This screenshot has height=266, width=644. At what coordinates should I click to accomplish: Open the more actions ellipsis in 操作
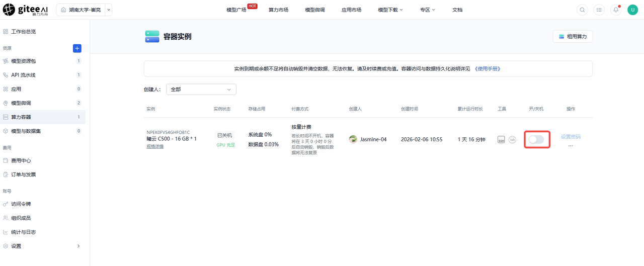(x=571, y=145)
